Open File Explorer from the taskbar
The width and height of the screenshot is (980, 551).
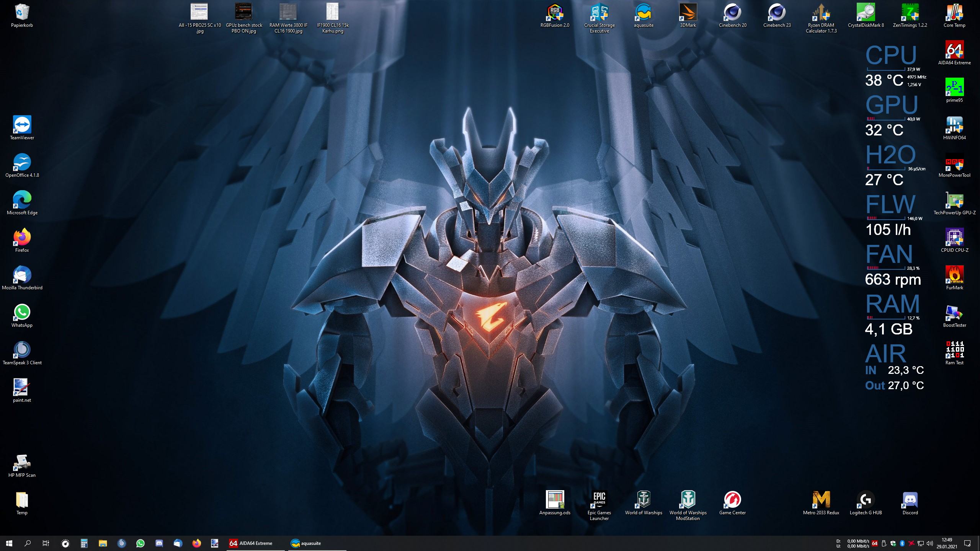[x=103, y=543]
